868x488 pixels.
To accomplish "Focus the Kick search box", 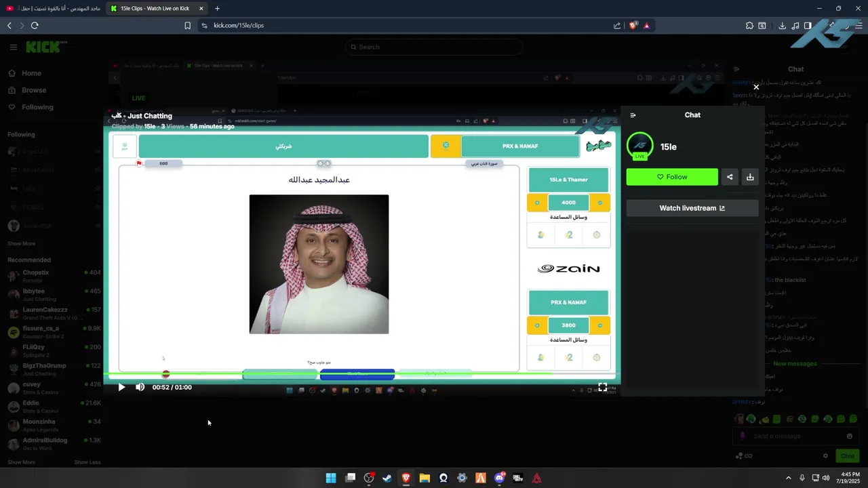I will pos(434,47).
